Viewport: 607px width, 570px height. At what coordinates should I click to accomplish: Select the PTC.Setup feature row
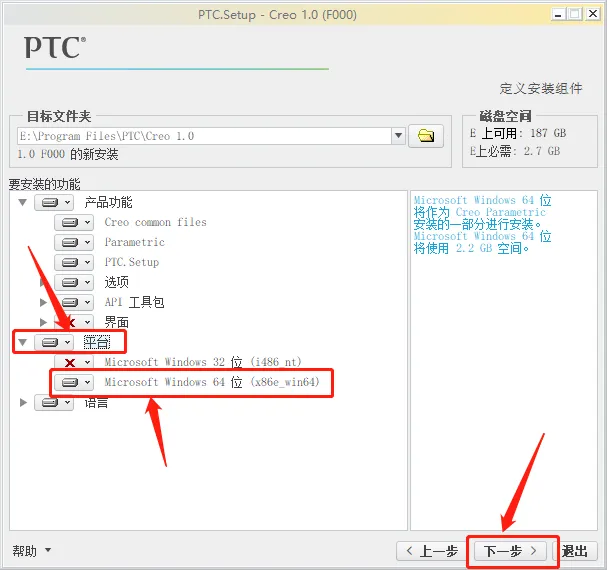click(x=132, y=262)
